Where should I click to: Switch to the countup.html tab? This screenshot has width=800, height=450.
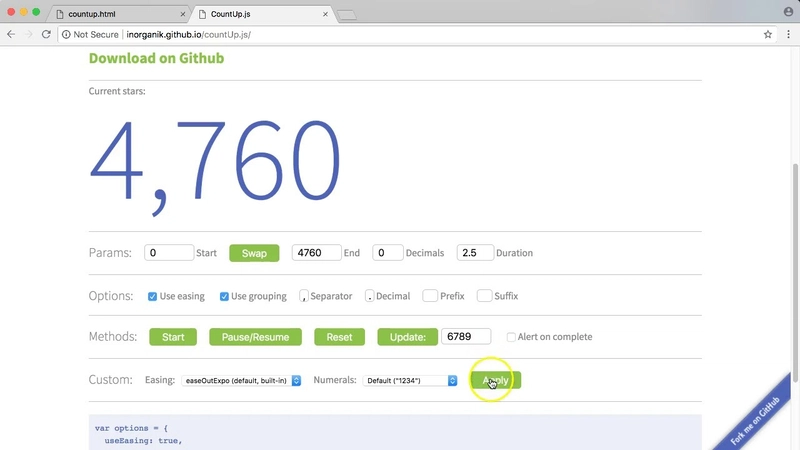coord(120,14)
